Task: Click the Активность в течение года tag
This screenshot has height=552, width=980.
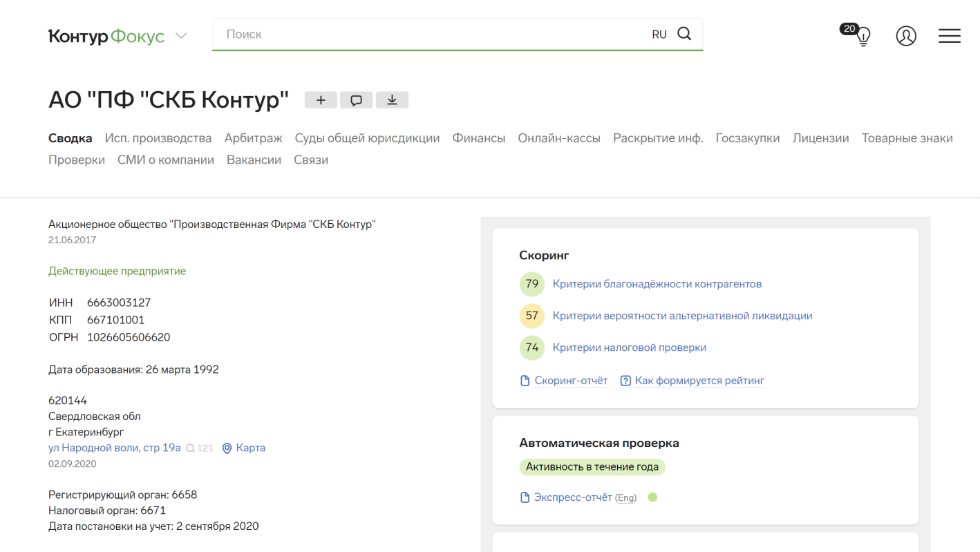Action: pyautogui.click(x=592, y=467)
